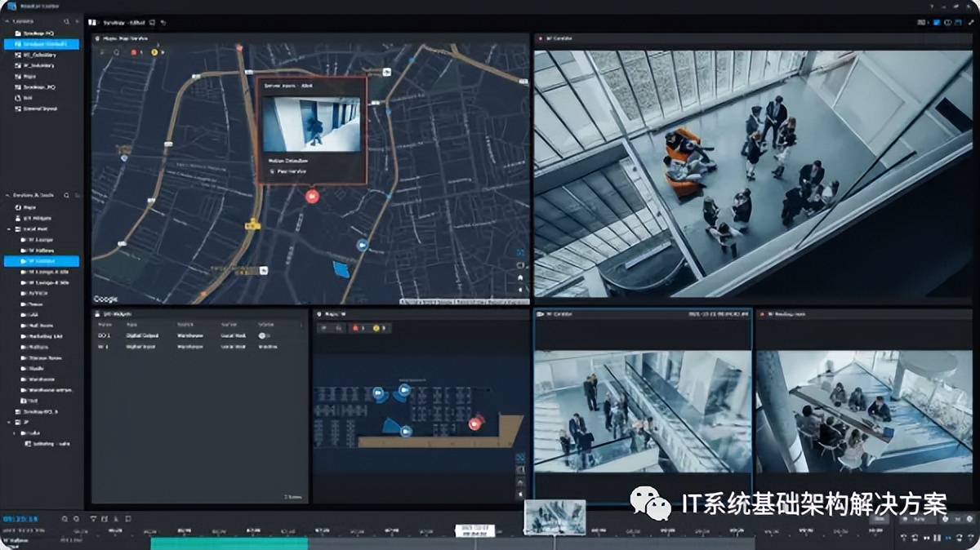Click the yellow warning counter on the floor map toolbar
The width and height of the screenshot is (980, 550).
point(378,327)
